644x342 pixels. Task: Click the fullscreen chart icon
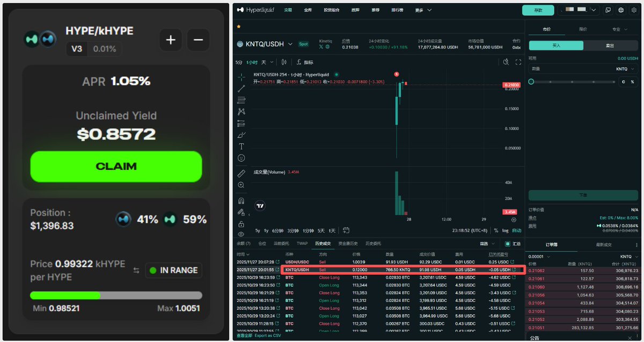(518, 62)
